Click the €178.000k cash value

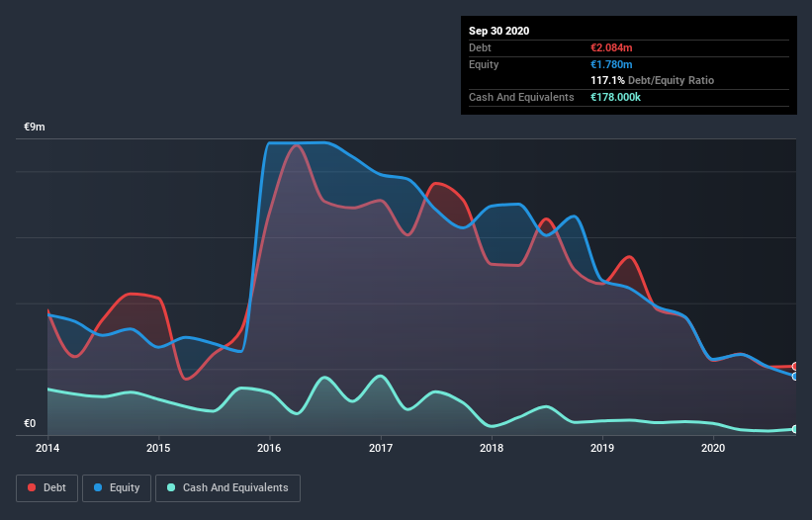click(x=616, y=97)
